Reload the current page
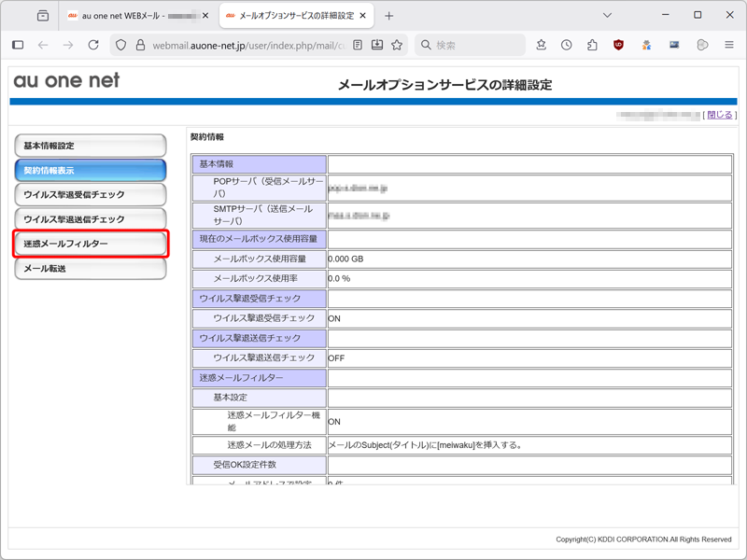Viewport: 747px width, 560px height. pyautogui.click(x=93, y=45)
